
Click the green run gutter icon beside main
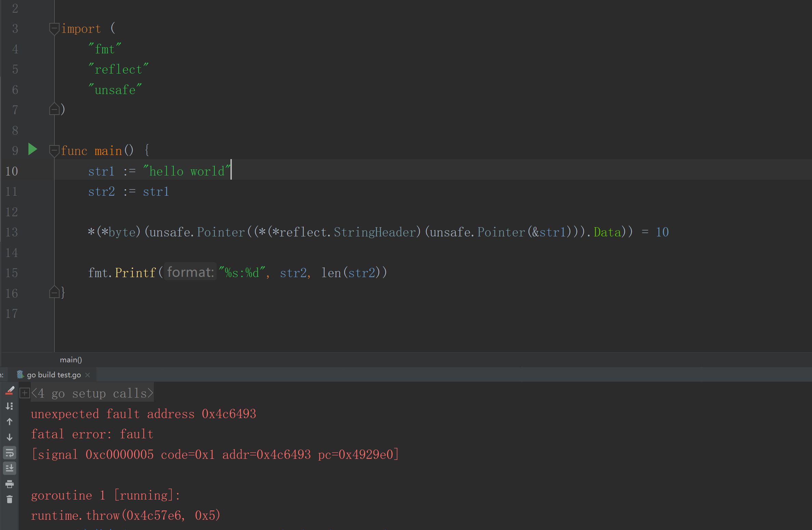(x=32, y=150)
